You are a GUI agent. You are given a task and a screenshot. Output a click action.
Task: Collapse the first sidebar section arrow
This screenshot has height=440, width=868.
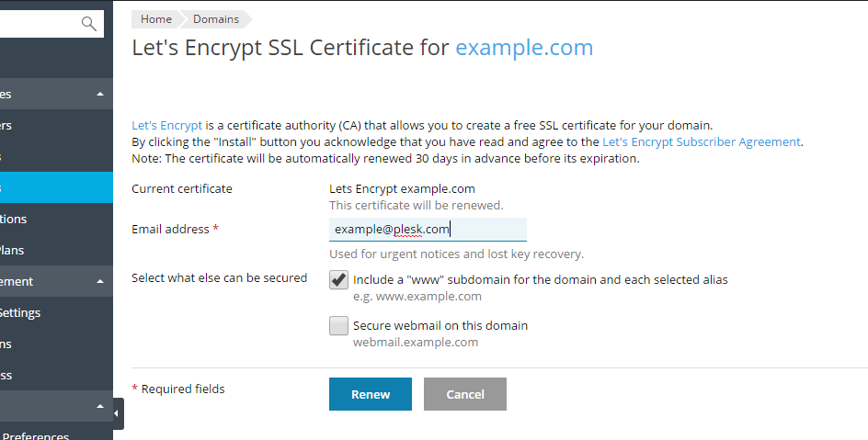(99, 95)
